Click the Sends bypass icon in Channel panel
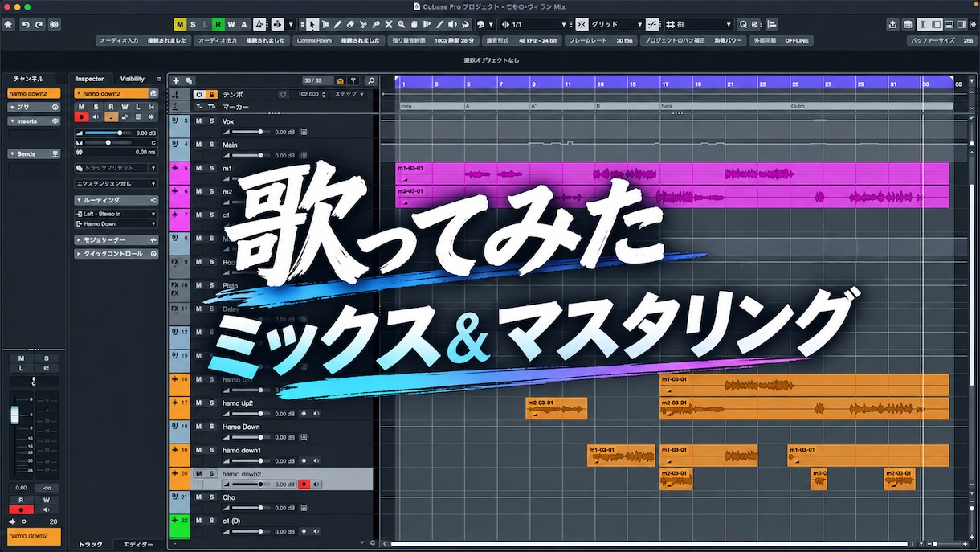This screenshot has height=552, width=980. pos(55,153)
